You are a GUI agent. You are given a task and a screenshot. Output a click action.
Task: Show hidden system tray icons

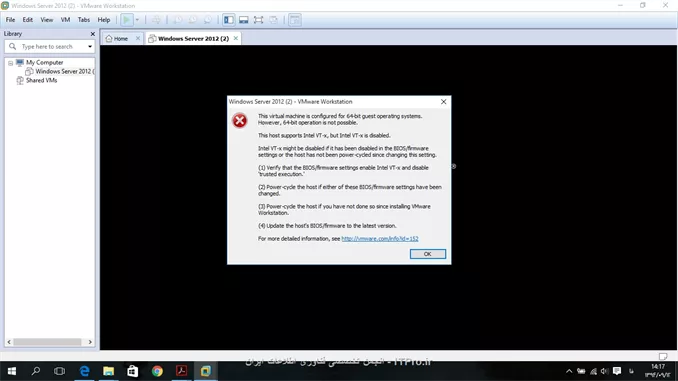[569, 371]
